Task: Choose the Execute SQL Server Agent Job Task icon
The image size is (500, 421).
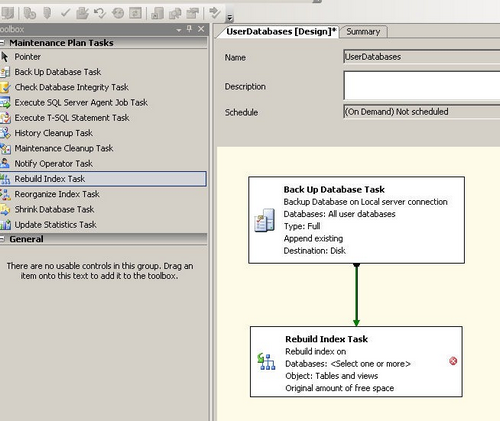Action: pyautogui.click(x=5, y=103)
